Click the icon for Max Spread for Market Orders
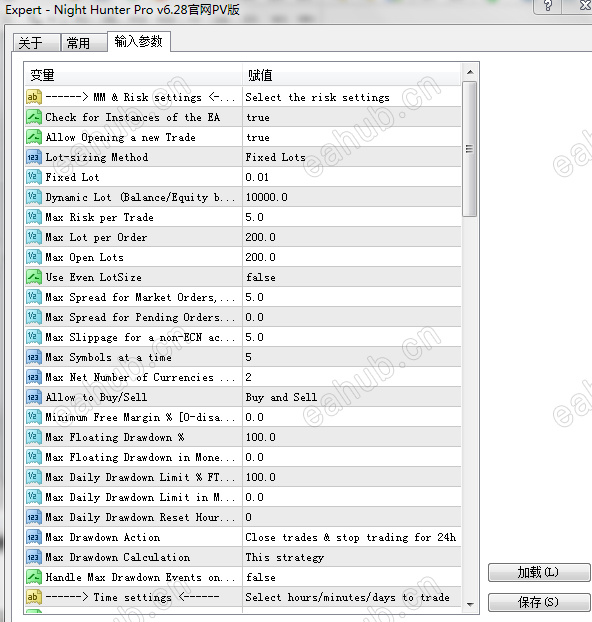592x622 pixels. coord(34,297)
